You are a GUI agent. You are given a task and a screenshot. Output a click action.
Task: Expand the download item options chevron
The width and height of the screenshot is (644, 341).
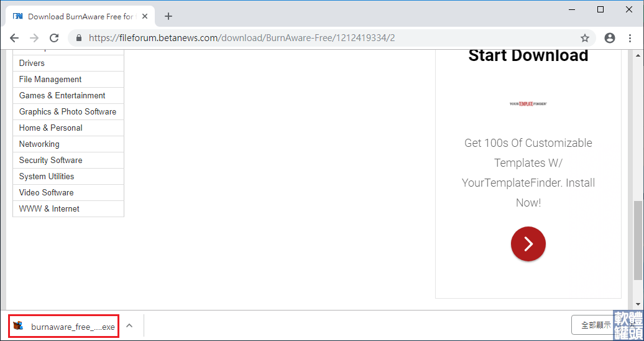129,326
